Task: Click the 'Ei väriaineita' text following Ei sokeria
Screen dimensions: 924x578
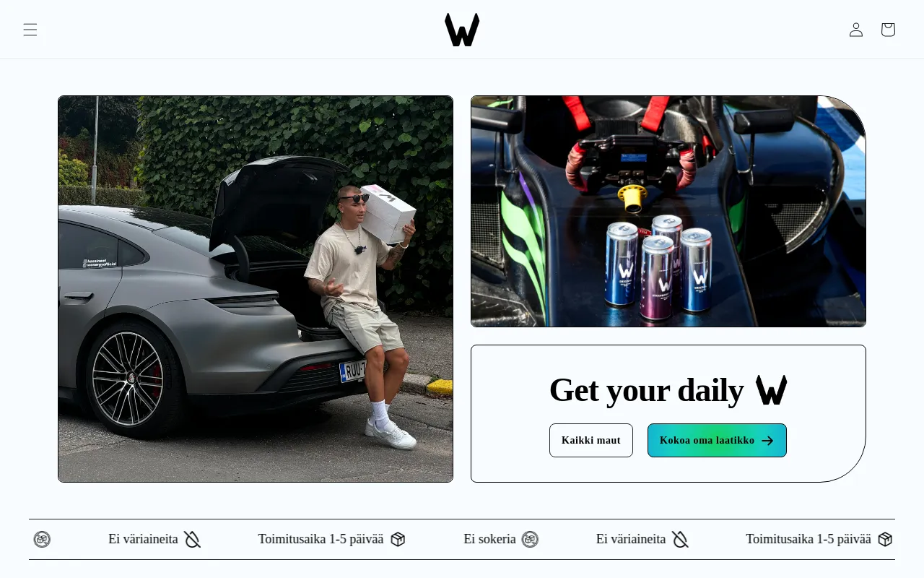Action: (x=631, y=539)
